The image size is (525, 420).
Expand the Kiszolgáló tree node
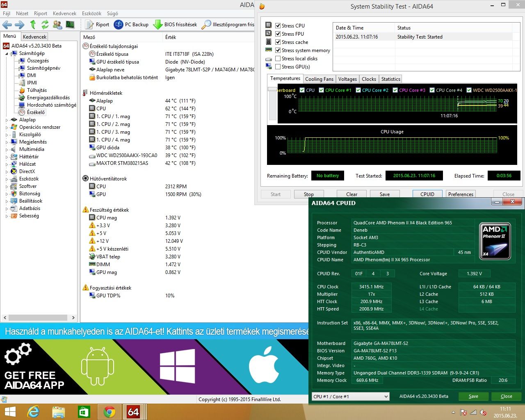(x=7, y=135)
